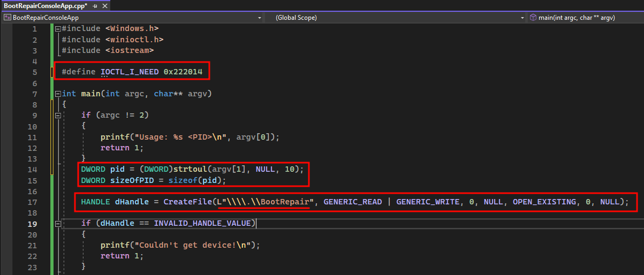This screenshot has height=275, width=644.
Task: Open the (Global Scope) dropdown
Action: [x=522, y=18]
